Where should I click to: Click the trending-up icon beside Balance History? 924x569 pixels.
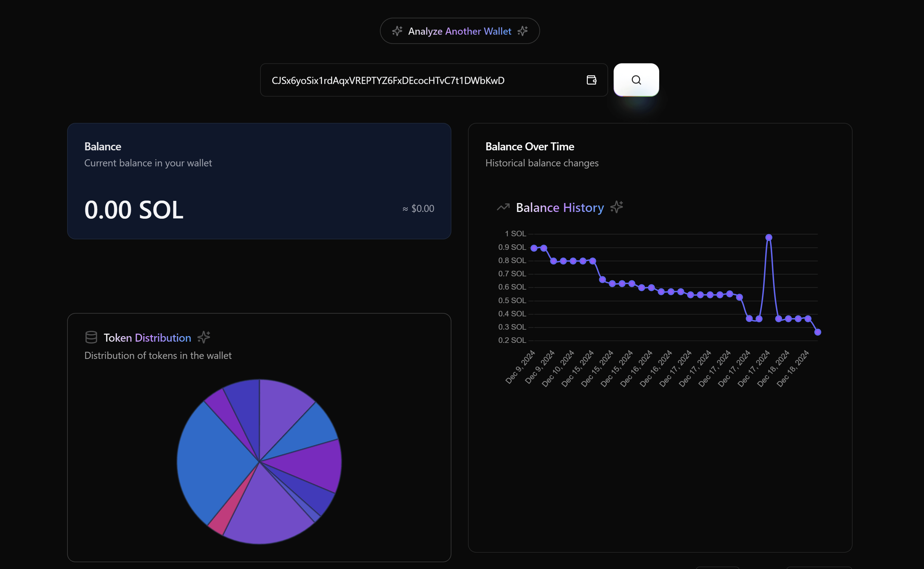pyautogui.click(x=503, y=207)
